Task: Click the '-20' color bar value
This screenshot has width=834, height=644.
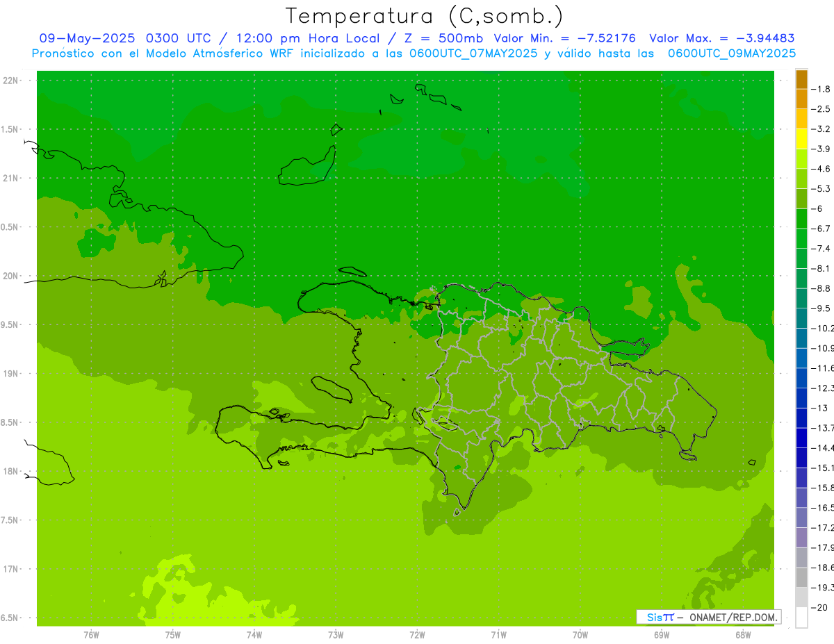Action: click(x=820, y=607)
